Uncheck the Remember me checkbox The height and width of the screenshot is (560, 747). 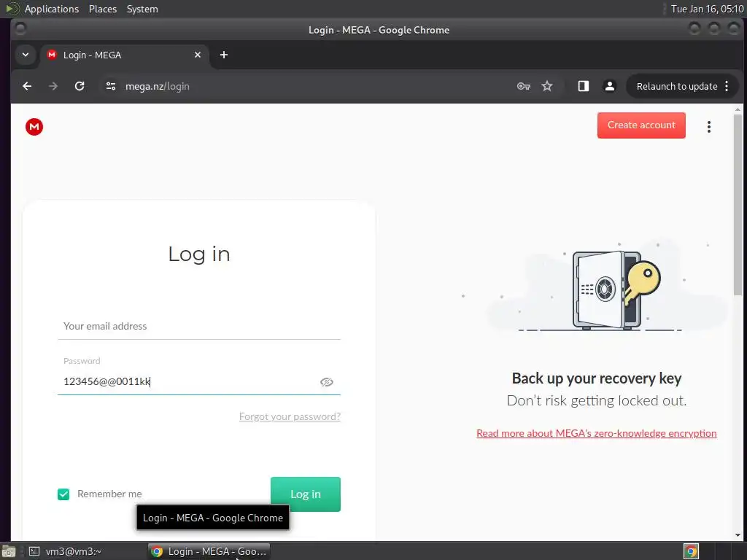pos(63,494)
